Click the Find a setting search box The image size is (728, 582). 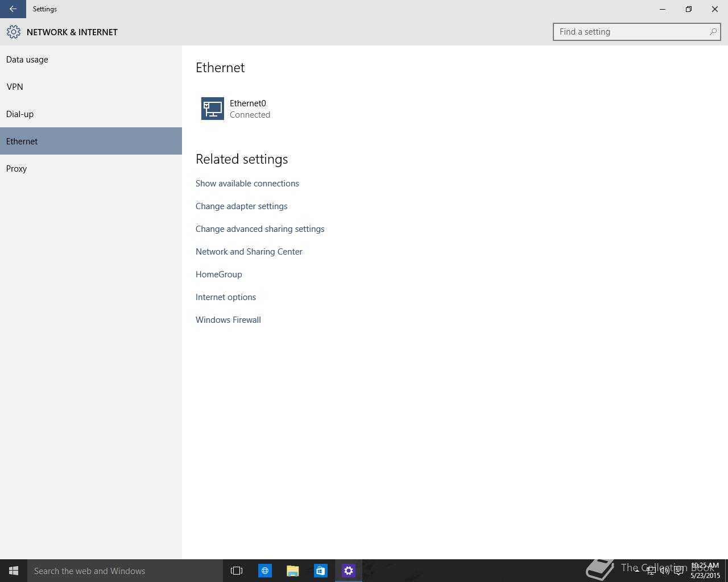tap(636, 32)
